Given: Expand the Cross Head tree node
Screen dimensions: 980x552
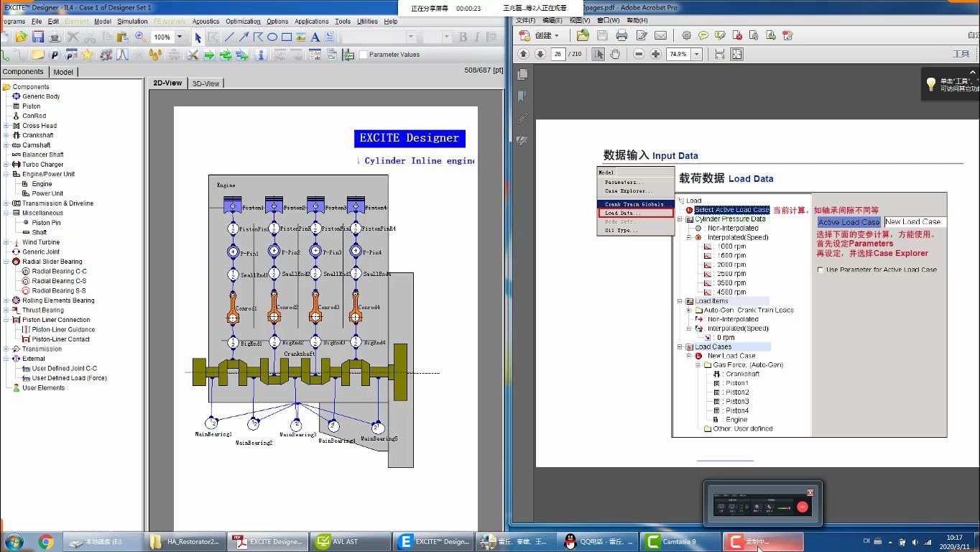Looking at the screenshot, I should 6,126.
